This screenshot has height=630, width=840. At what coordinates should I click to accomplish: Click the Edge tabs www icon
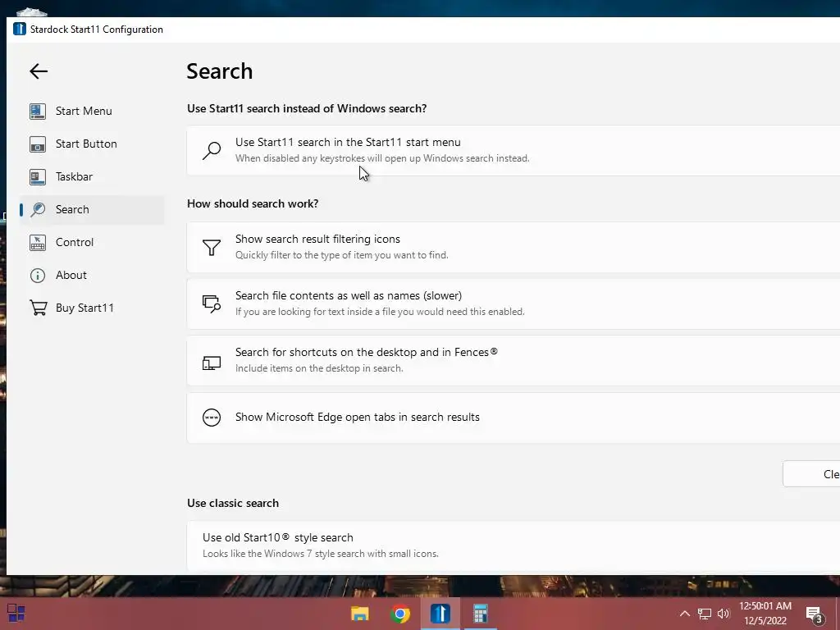[x=212, y=418]
